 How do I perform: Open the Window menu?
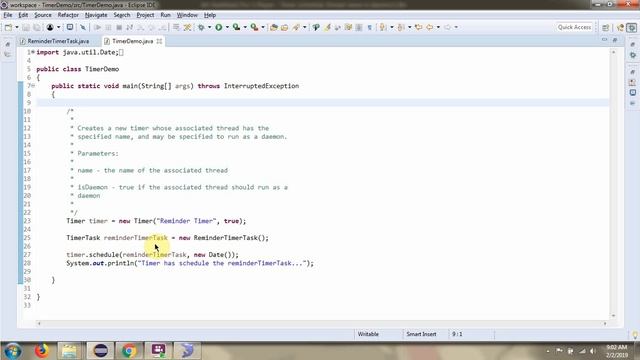[x=187, y=15]
